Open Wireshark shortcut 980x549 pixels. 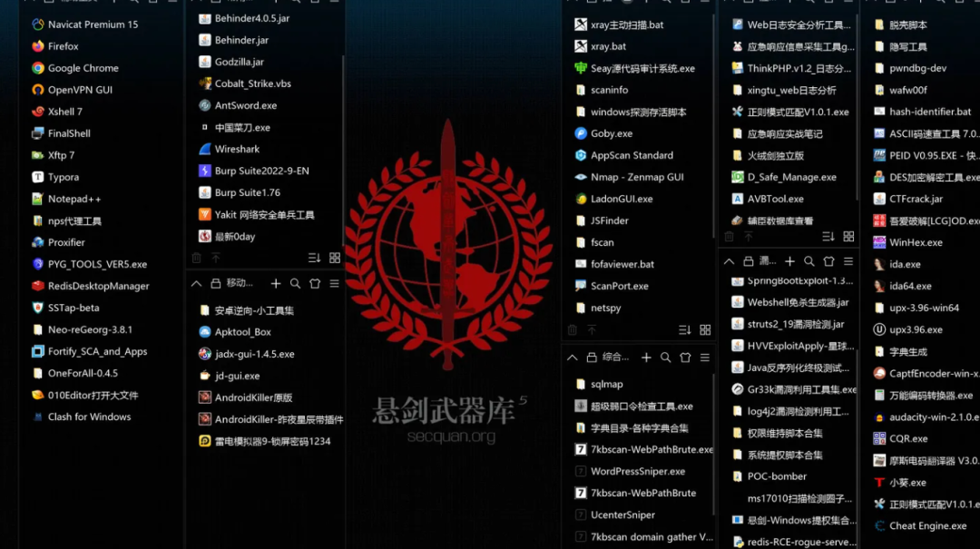click(x=229, y=150)
